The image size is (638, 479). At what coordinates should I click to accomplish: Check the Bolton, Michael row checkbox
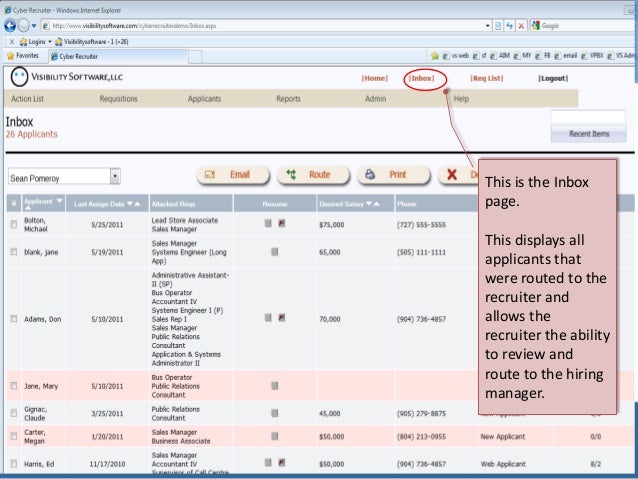click(14, 224)
